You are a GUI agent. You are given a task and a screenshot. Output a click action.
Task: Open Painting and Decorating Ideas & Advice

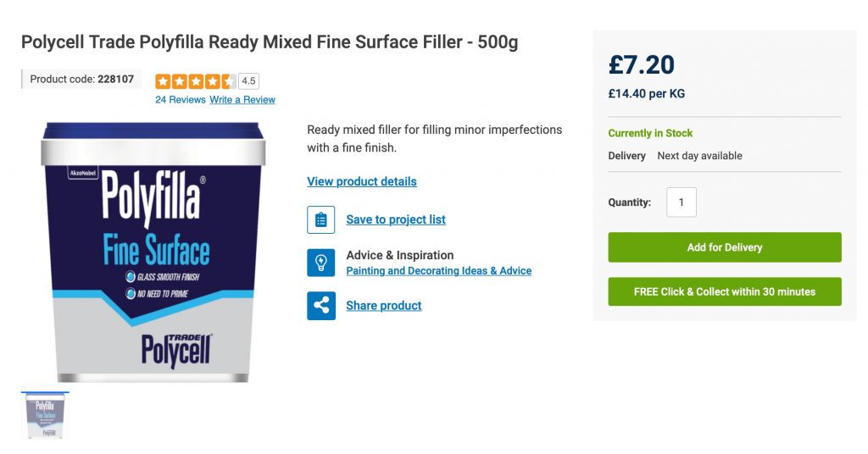[438, 271]
